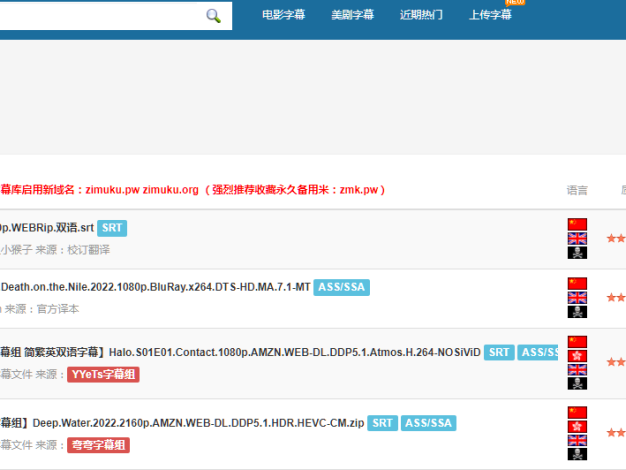Click the red zimuku.pw domain notice

pyautogui.click(x=192, y=190)
